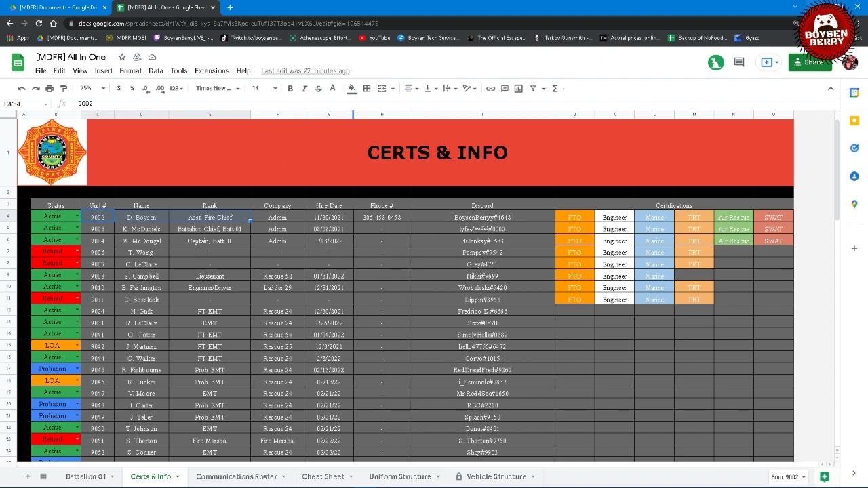
Task: Open Keep notes in the side panel
Action: (854, 121)
